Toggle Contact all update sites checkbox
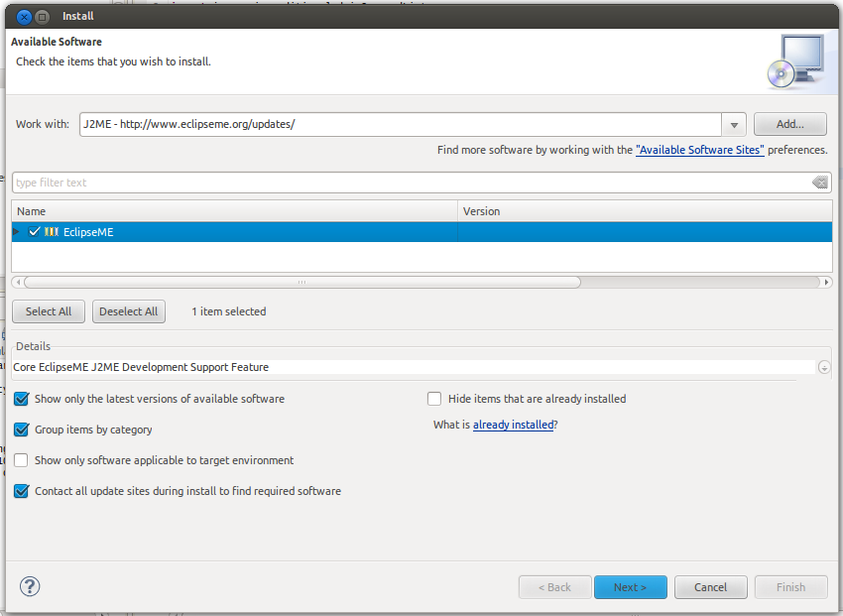 click(22, 491)
